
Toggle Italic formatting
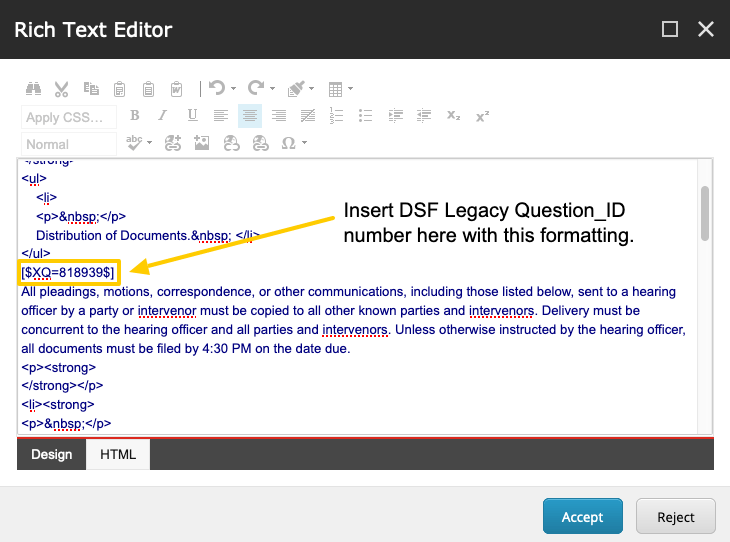click(163, 116)
